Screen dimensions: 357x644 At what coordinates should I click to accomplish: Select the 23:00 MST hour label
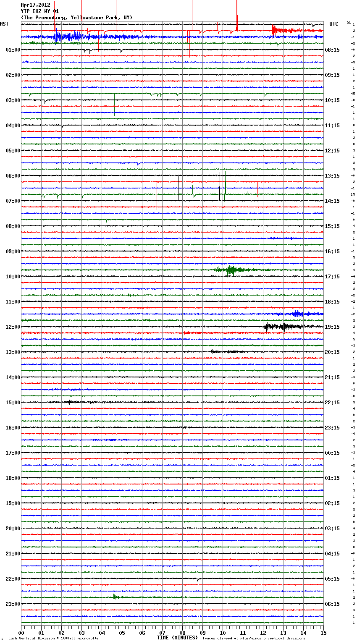point(13,604)
